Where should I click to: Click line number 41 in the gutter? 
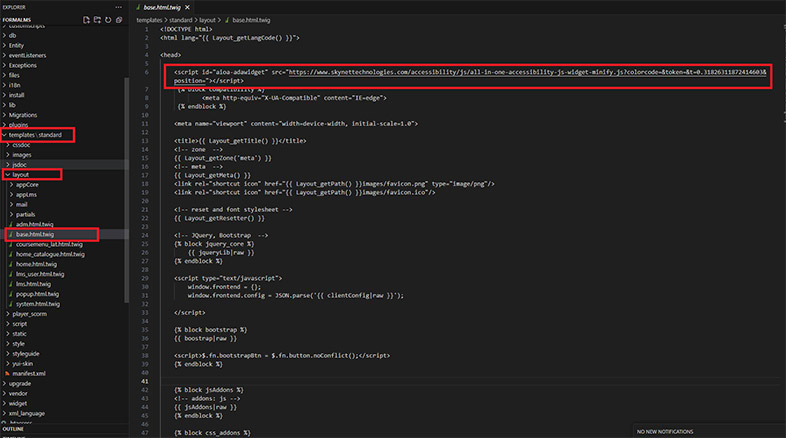point(145,381)
